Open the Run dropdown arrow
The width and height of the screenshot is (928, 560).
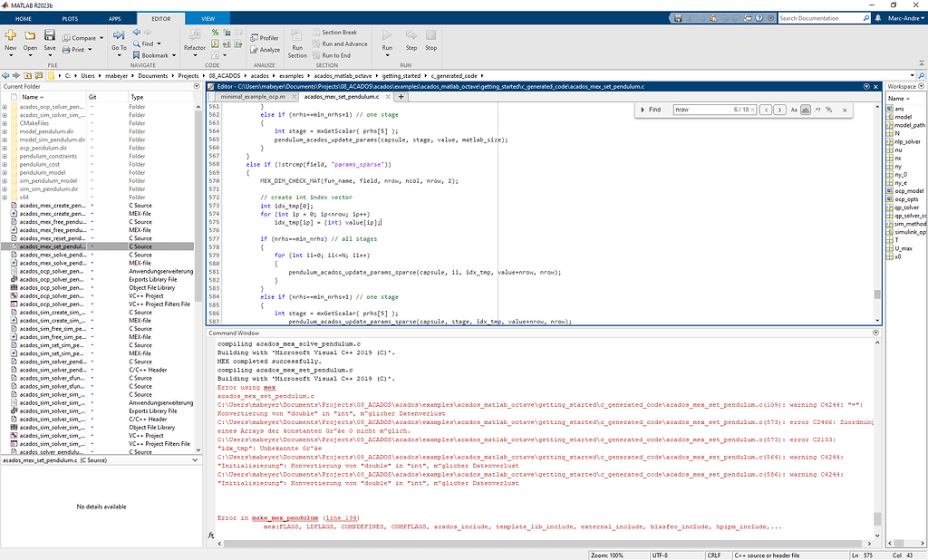387,55
